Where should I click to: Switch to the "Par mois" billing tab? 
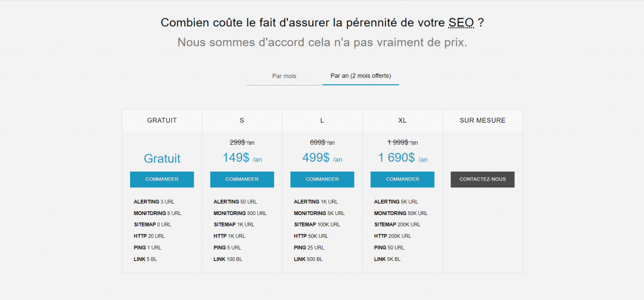(x=284, y=76)
